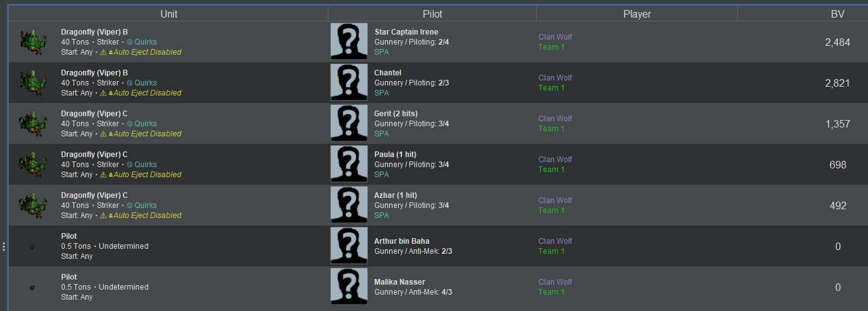Click the warning icon in Paula's unit row
868x311 pixels.
coord(103,175)
